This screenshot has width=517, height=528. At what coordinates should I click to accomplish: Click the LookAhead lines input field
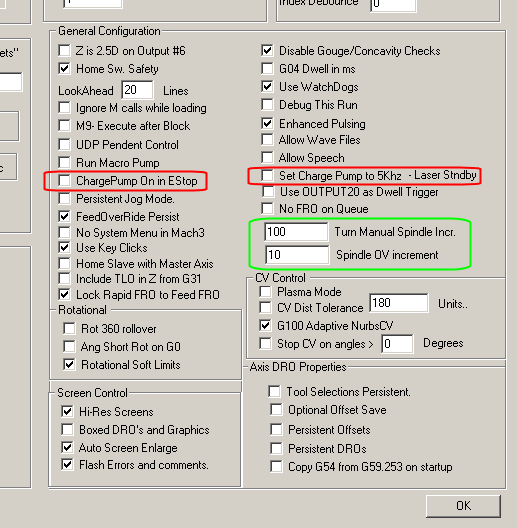[x=137, y=90]
